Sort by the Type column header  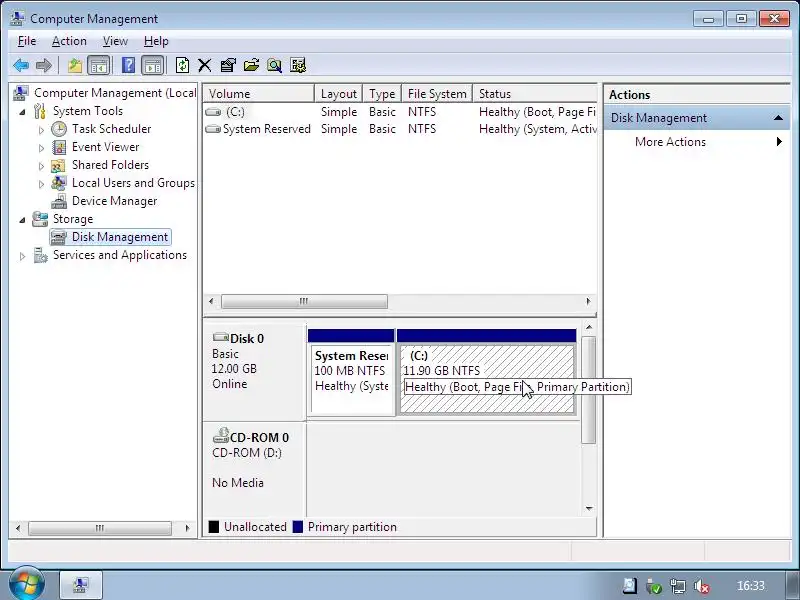[x=382, y=94]
